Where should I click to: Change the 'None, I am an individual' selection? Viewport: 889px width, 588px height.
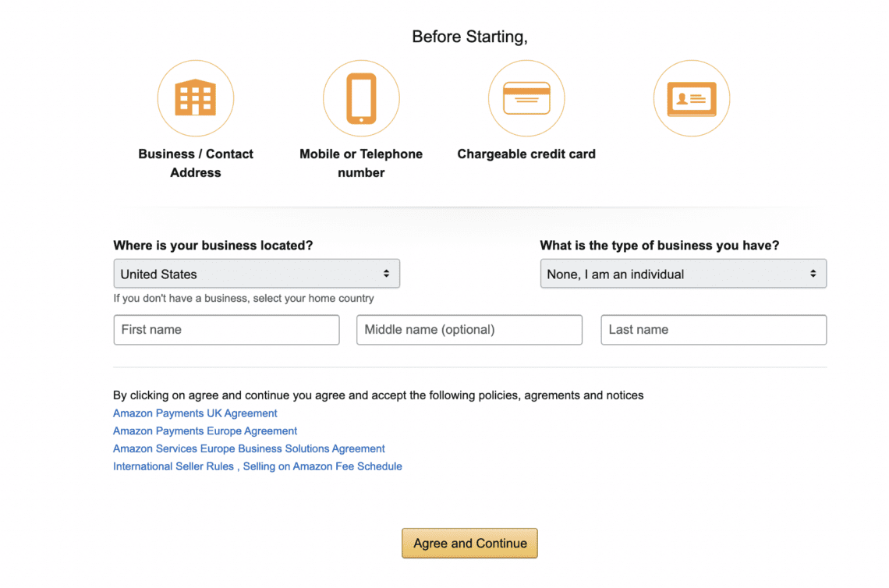coord(683,274)
